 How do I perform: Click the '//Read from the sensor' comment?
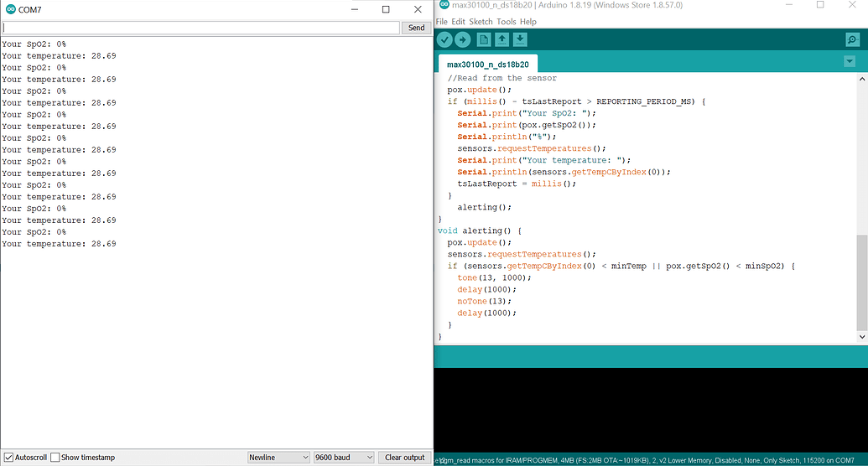502,78
